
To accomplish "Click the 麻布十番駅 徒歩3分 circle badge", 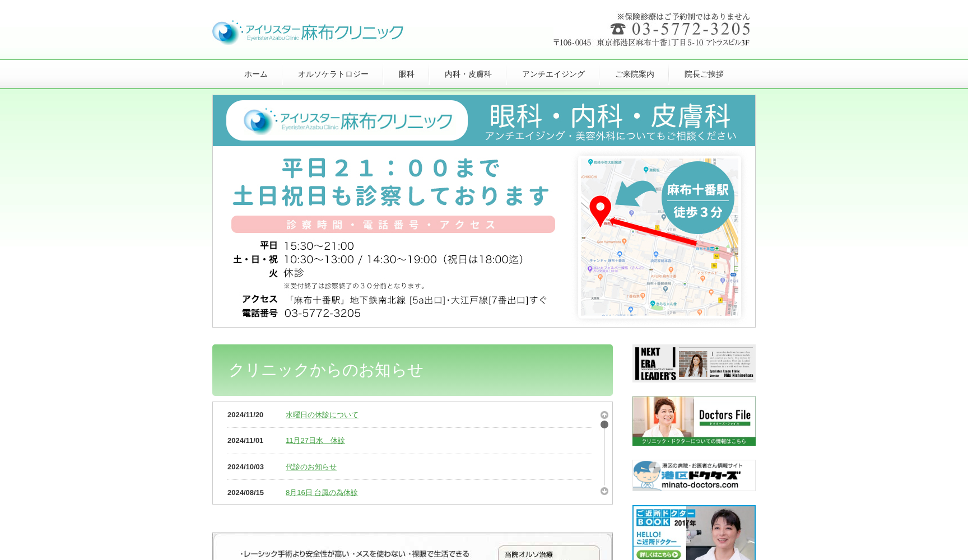I will click(x=697, y=197).
